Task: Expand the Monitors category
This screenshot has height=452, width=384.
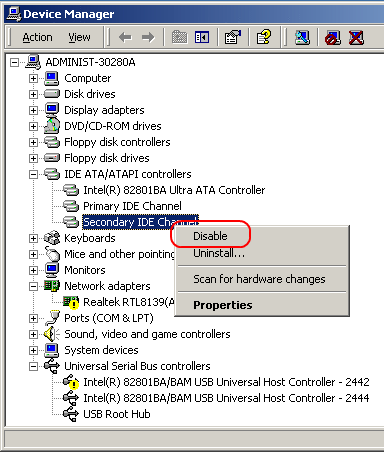Action: click(x=33, y=270)
